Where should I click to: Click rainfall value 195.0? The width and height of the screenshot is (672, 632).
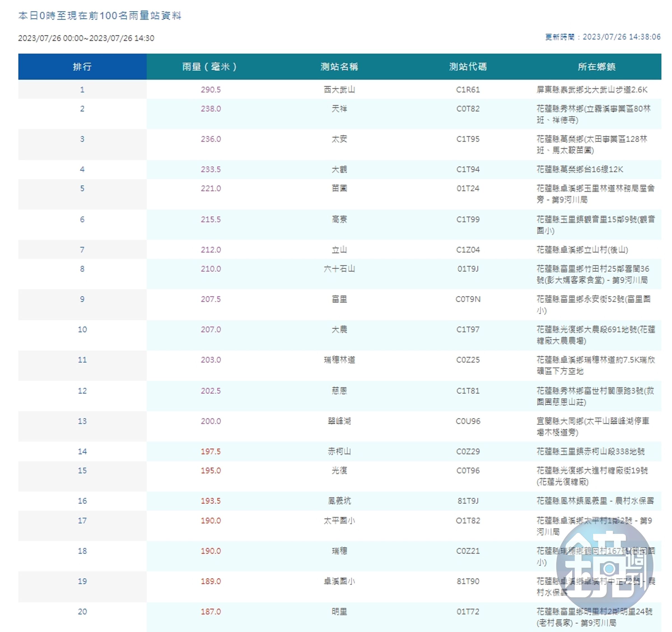(211, 470)
